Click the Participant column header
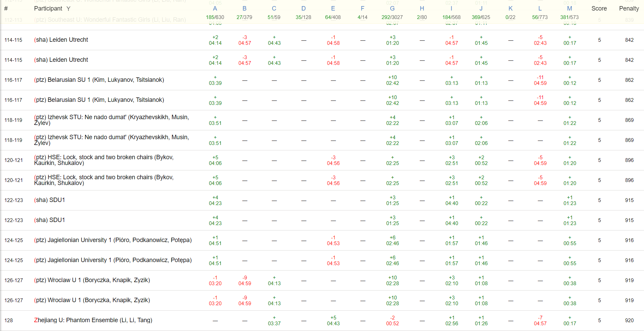644x331 pixels. (x=48, y=9)
